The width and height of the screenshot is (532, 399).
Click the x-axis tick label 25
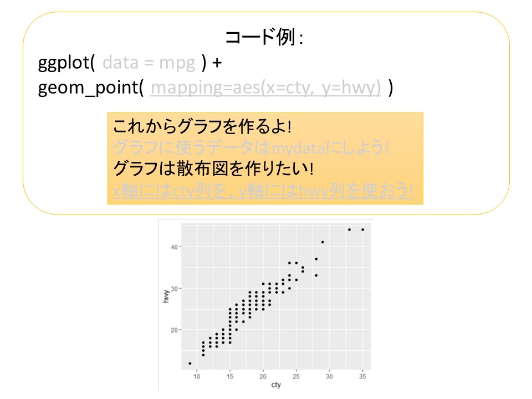click(x=296, y=376)
